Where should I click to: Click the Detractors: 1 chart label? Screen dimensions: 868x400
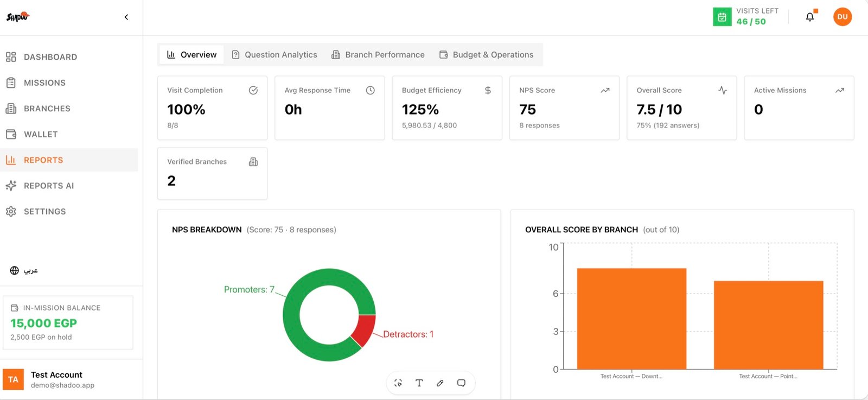pyautogui.click(x=408, y=334)
